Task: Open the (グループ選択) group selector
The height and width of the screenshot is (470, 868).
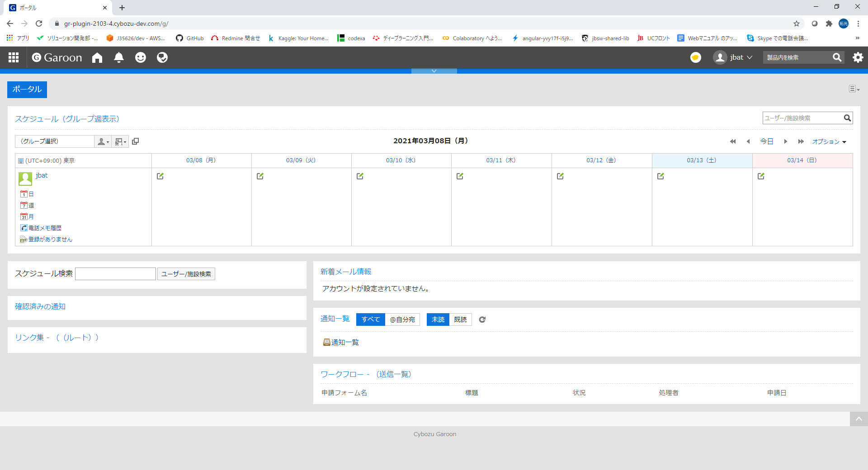Action: click(54, 141)
